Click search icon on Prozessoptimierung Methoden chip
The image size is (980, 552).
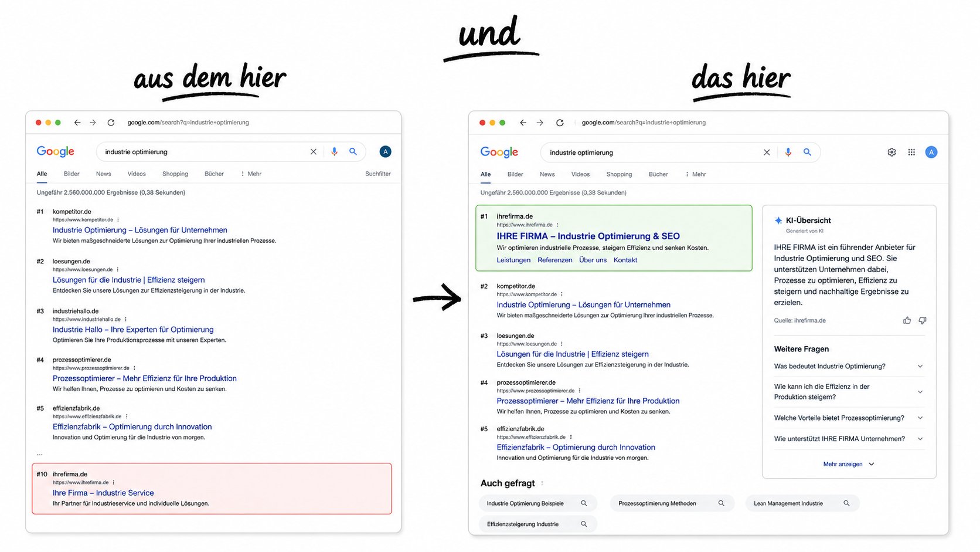pos(722,503)
